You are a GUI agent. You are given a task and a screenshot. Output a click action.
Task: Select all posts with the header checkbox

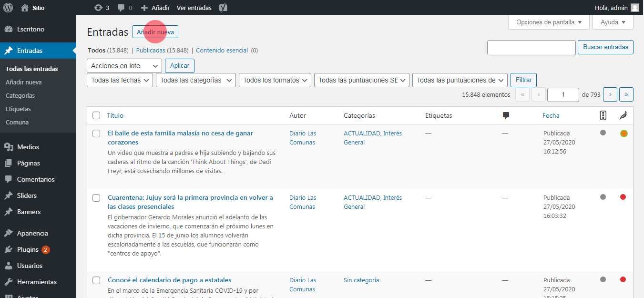96,115
